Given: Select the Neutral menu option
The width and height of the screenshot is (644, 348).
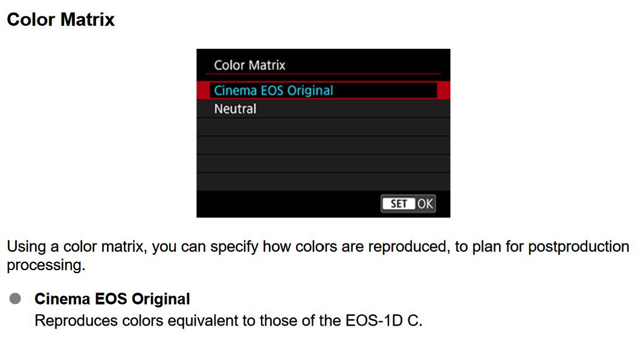Looking at the screenshot, I should (x=323, y=109).
